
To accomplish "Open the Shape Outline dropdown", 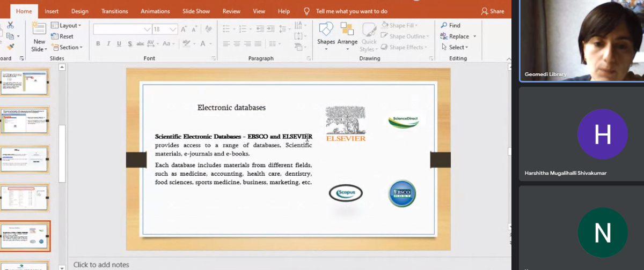I will click(x=405, y=36).
